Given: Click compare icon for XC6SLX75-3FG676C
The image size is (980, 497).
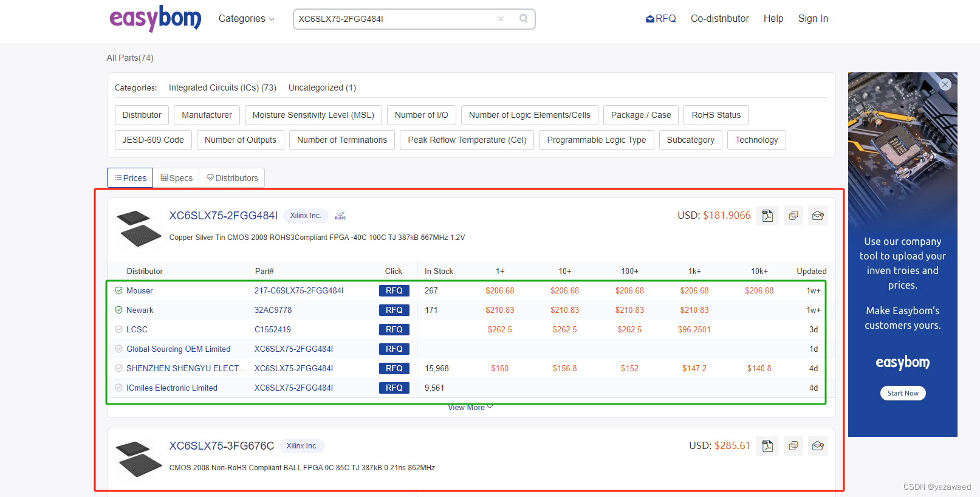Looking at the screenshot, I should [x=793, y=446].
